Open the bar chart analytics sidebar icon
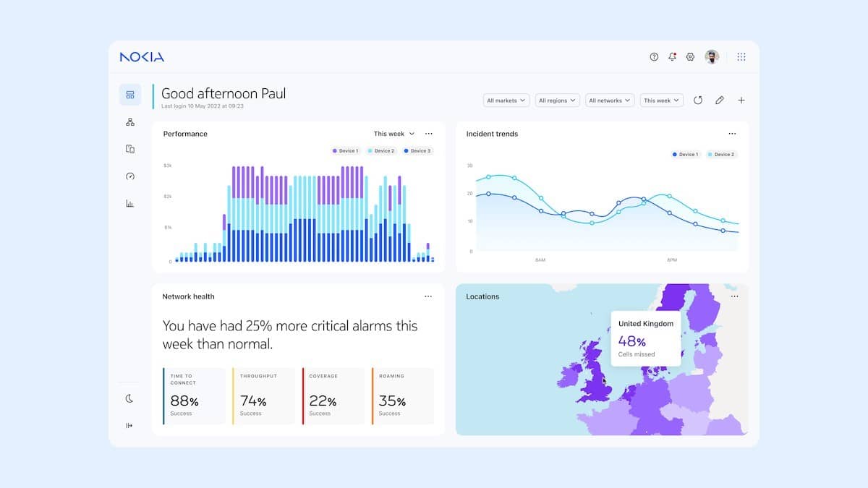The image size is (868, 488). pos(130,204)
